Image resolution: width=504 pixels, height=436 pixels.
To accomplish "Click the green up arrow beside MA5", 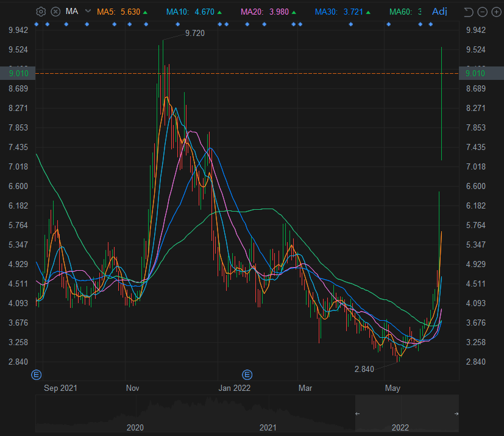I will (x=145, y=12).
